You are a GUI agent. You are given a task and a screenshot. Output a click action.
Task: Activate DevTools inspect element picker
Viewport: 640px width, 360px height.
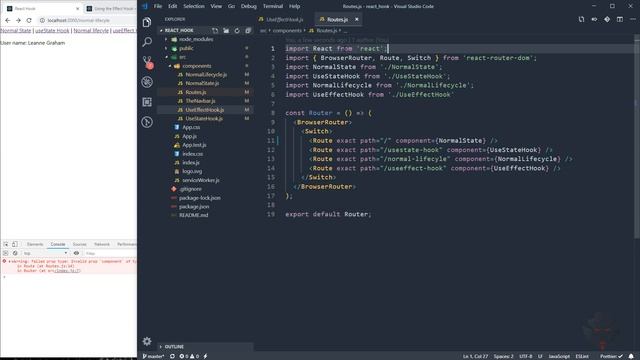(x=6, y=244)
